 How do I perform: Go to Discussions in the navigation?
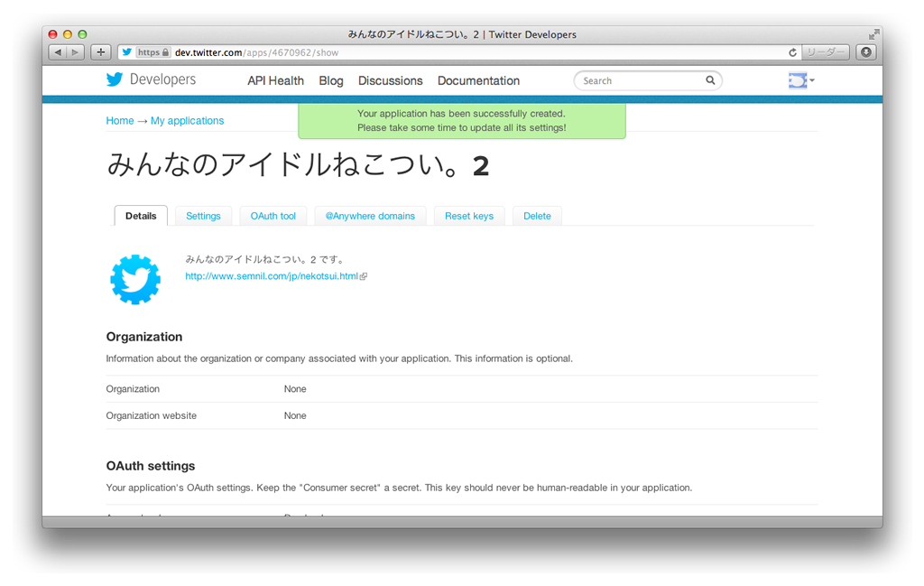tap(390, 80)
